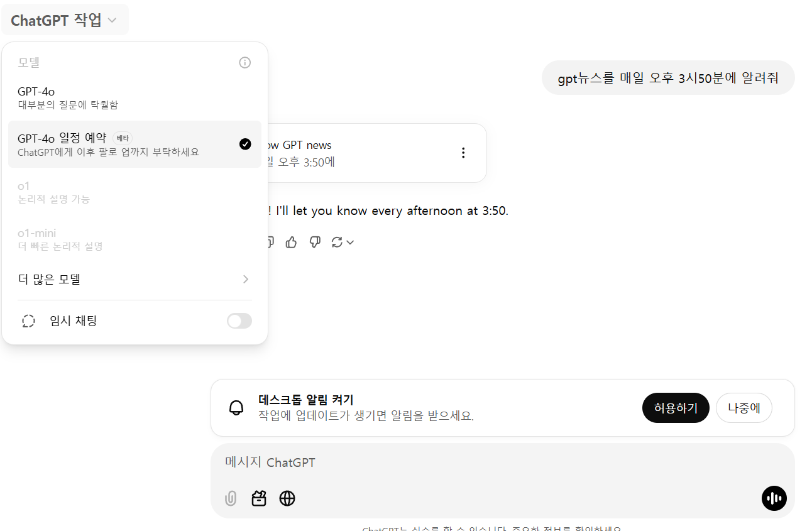Give the response a thumbs up
812x531 pixels.
(x=290, y=242)
